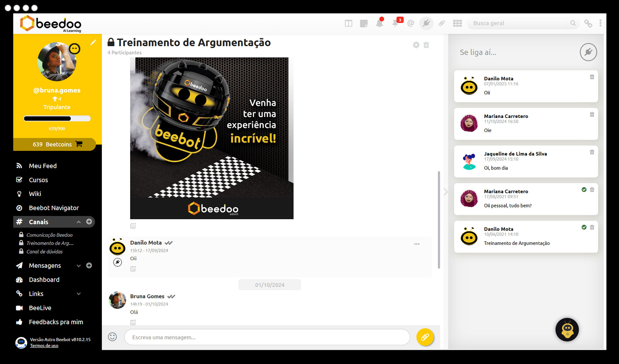The width and height of the screenshot is (619, 364).
Task: Open the @ mentions icon
Action: pos(410,23)
